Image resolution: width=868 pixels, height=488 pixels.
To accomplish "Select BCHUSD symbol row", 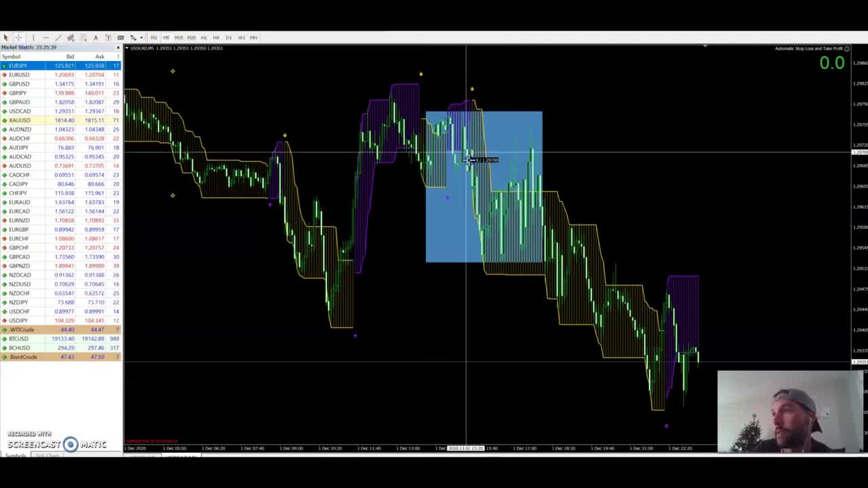I will 61,348.
